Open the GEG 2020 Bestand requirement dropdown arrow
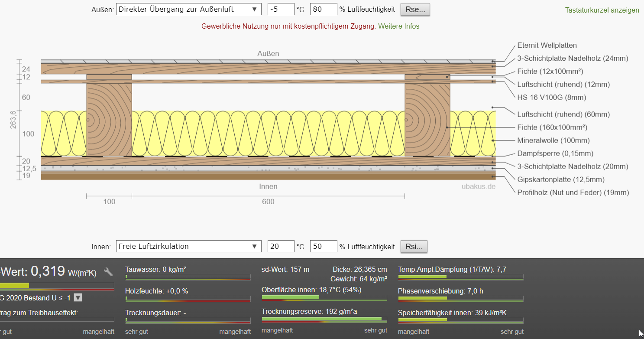This screenshot has height=339, width=644. (x=78, y=297)
